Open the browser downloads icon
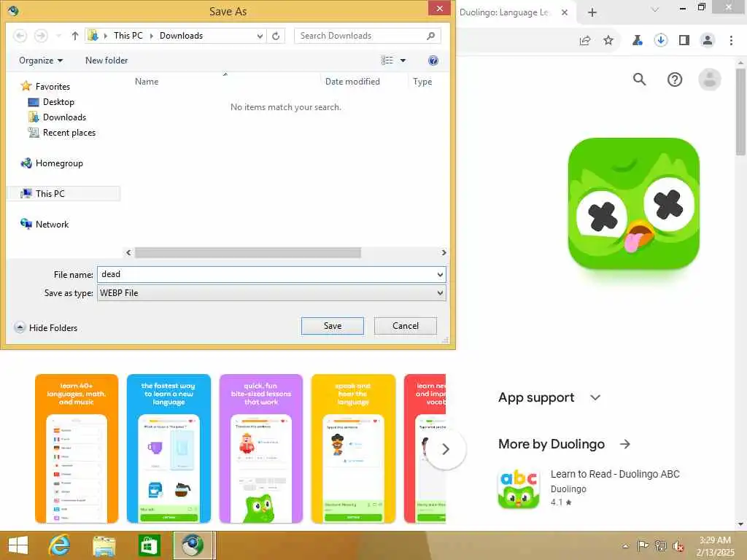The width and height of the screenshot is (747, 560). click(x=661, y=41)
